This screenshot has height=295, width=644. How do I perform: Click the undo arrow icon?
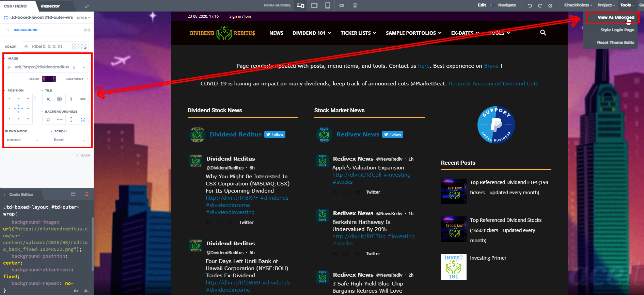pos(530,5)
